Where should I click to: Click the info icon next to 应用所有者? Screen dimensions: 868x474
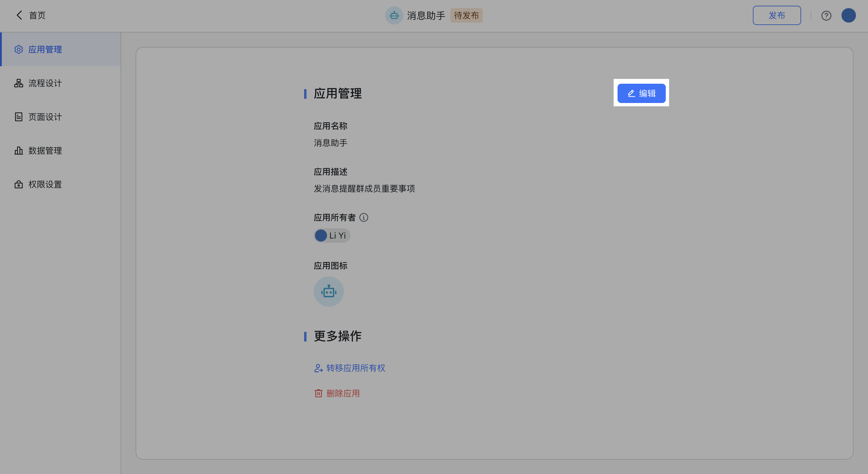coord(363,217)
